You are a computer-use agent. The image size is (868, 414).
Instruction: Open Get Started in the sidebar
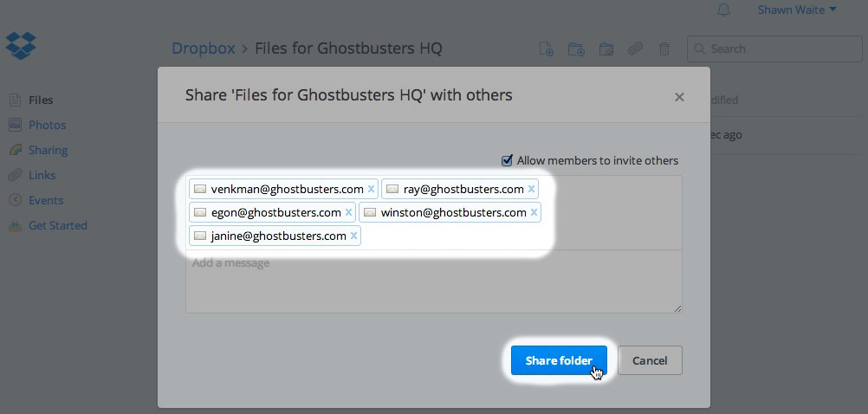pyautogui.click(x=57, y=225)
